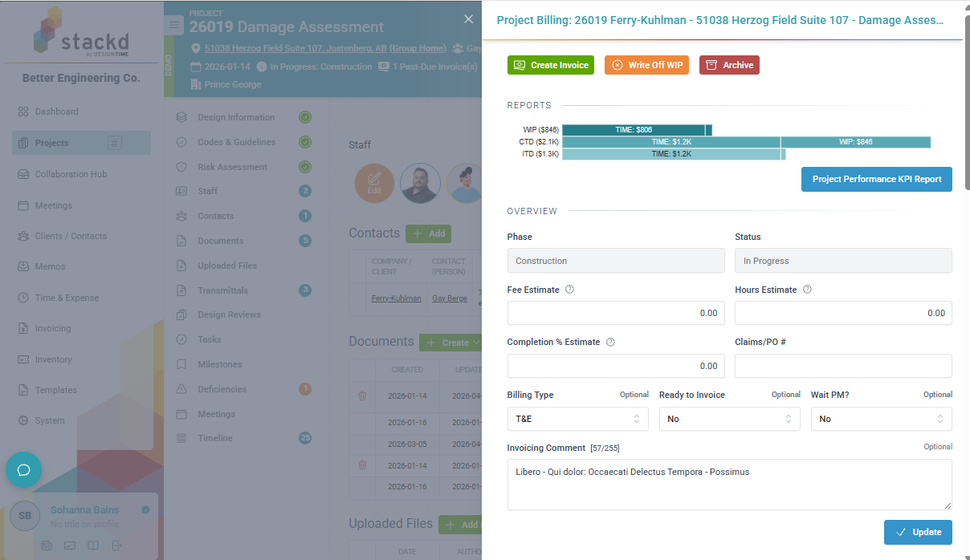This screenshot has width=970, height=560.
Task: Go to Deficiencies project section
Action: [x=222, y=389]
